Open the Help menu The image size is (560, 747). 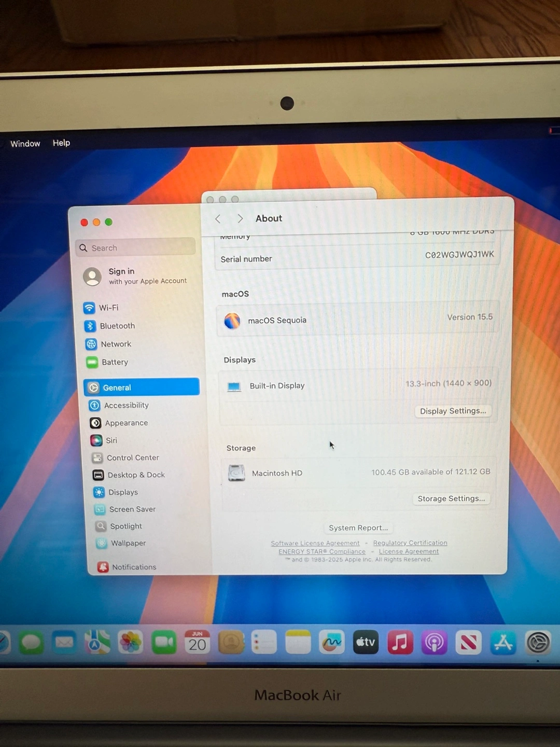(x=61, y=143)
